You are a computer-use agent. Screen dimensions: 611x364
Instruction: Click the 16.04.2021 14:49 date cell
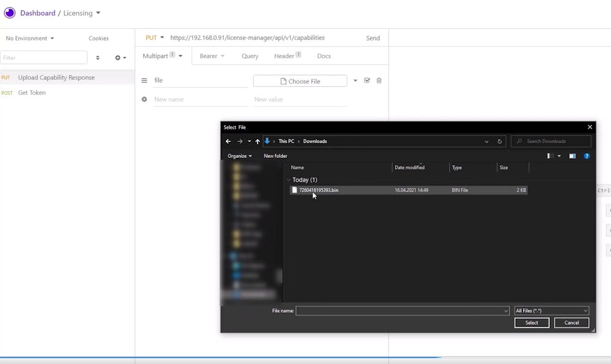pyautogui.click(x=412, y=190)
